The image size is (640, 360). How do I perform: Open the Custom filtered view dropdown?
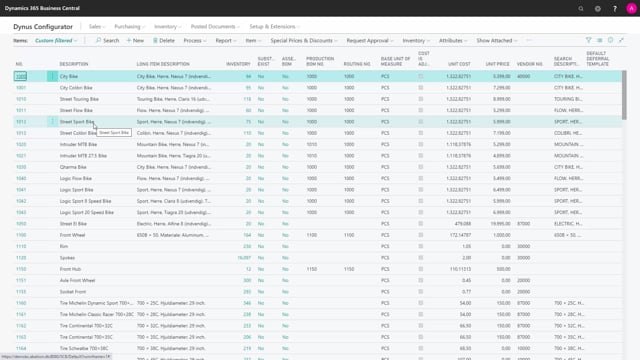coord(56,40)
